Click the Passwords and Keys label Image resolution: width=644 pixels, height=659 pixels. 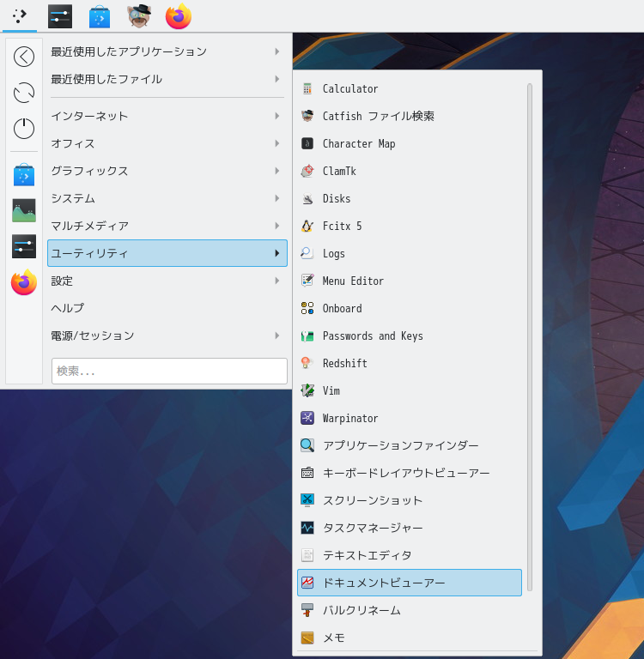[x=373, y=336]
